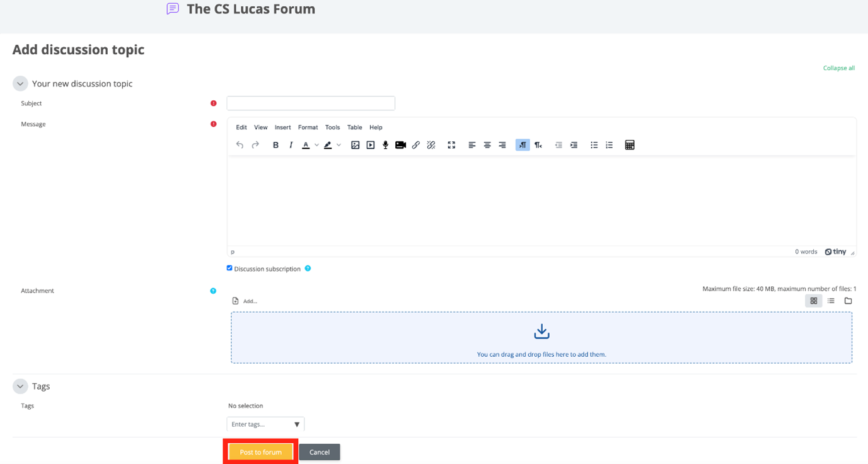
Task: Click the No selection tags text
Action: [x=246, y=406]
